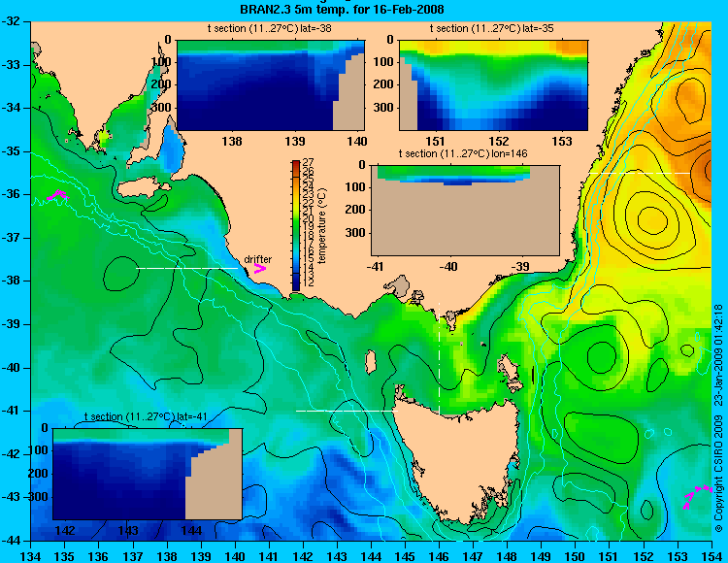This screenshot has height=563, width=728.
Task: Click "153" on the lat=-35 inset x-axis
Action: [562, 141]
